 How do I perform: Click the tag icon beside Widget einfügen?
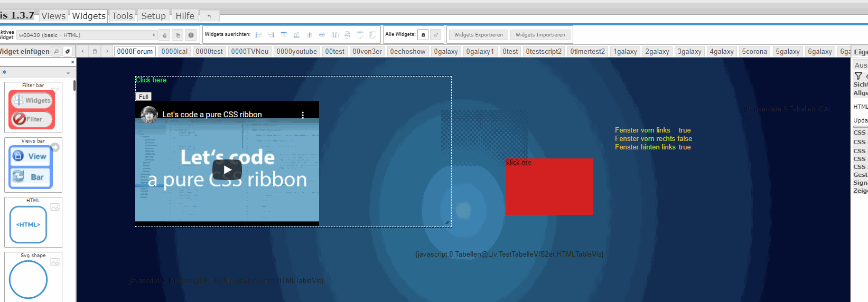coord(68,51)
